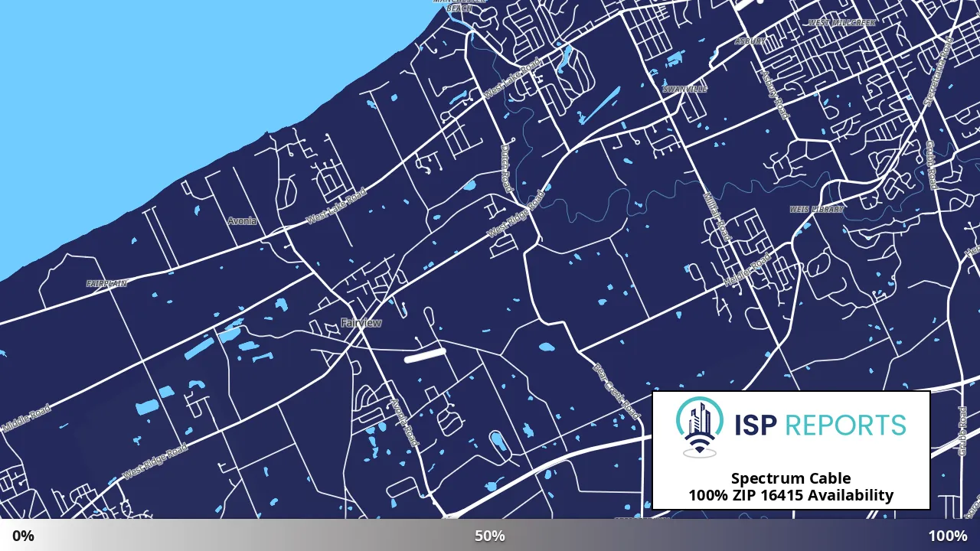Click the "WEST MILLCREEK" place label
The width and height of the screenshot is (980, 551).
[x=842, y=23]
